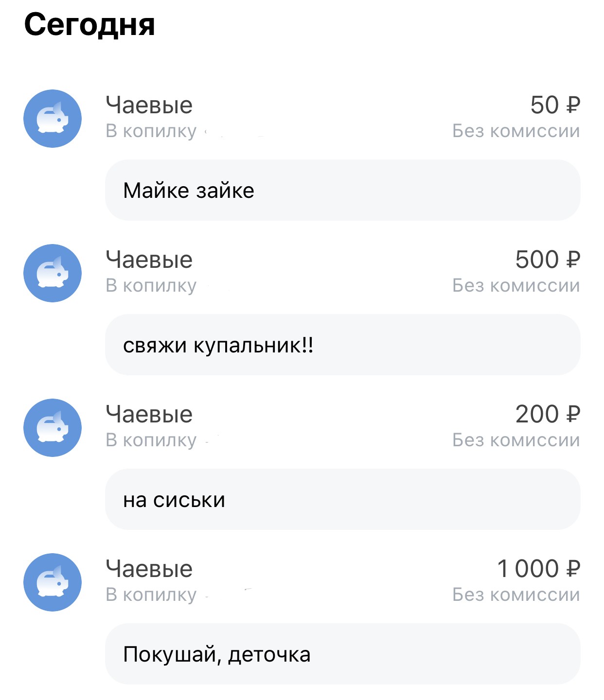
Task: Tap the piggy bank icon for the 200 ₽ tip
Action: click(x=53, y=428)
